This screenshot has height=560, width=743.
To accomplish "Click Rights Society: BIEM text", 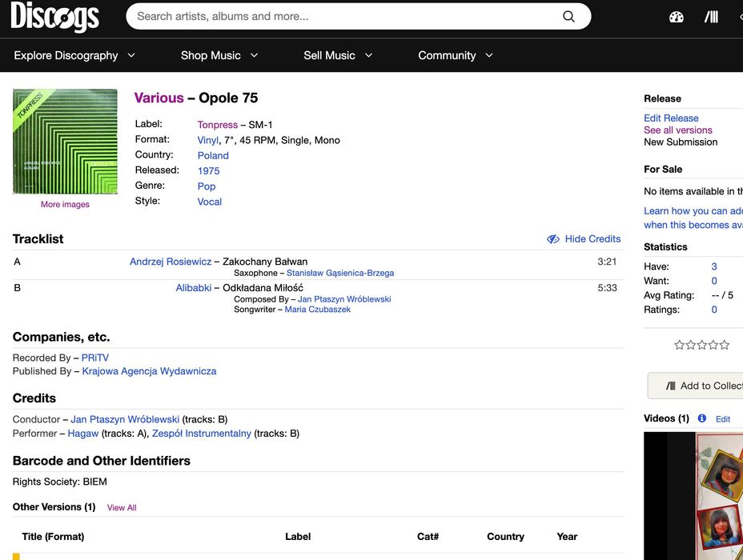I will point(60,482).
